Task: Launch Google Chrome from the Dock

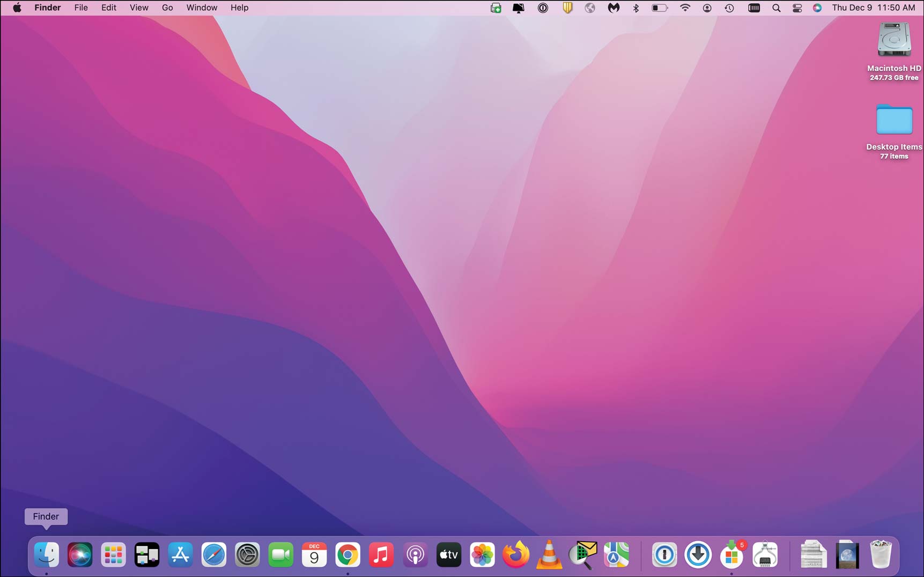Action: 348,555
